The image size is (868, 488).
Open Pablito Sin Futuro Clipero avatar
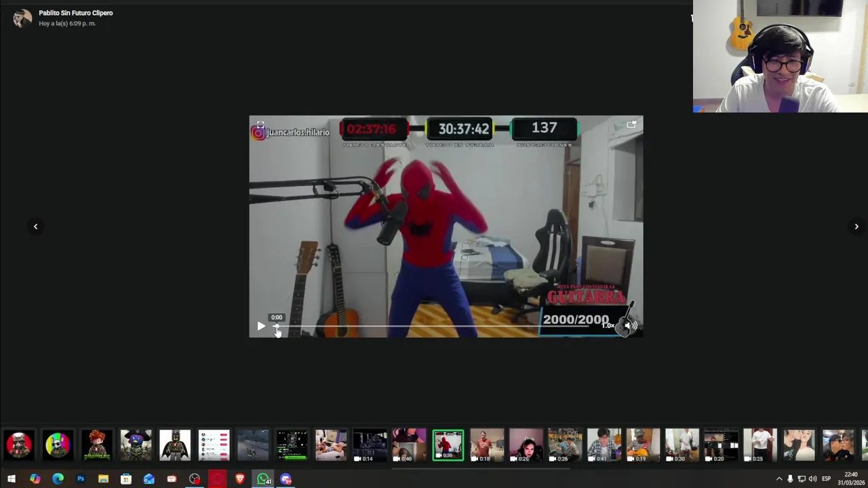(x=22, y=18)
